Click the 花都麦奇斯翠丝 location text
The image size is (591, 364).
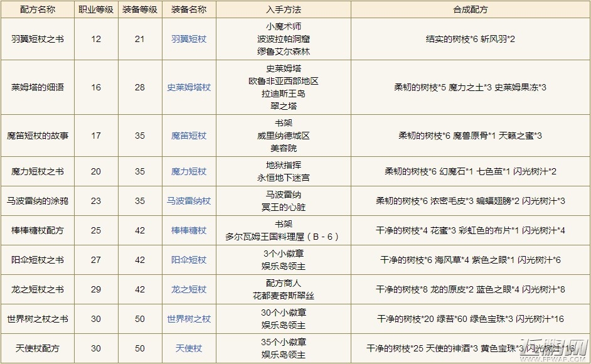[284, 296]
